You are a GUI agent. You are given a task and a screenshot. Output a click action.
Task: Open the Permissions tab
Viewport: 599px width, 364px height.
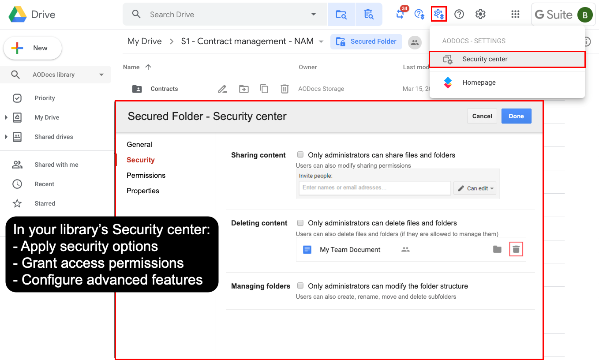(x=146, y=175)
